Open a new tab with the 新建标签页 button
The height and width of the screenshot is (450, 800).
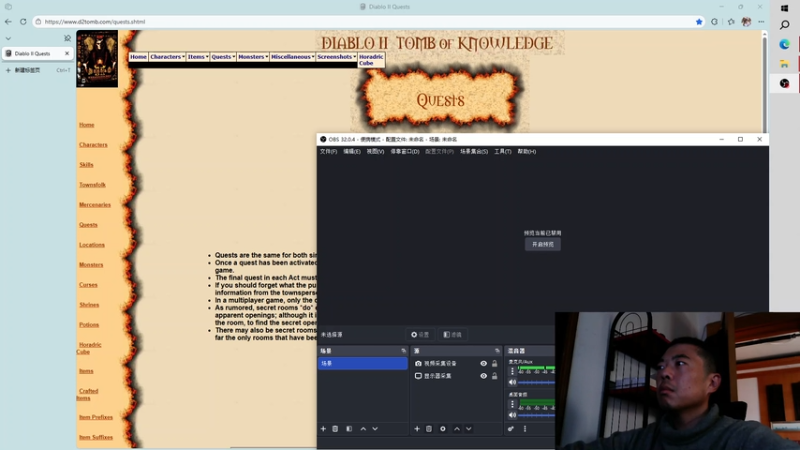[38, 70]
